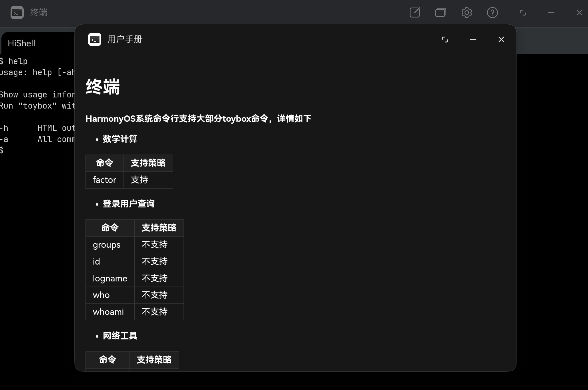Open the multi-window tabs icon

[440, 13]
